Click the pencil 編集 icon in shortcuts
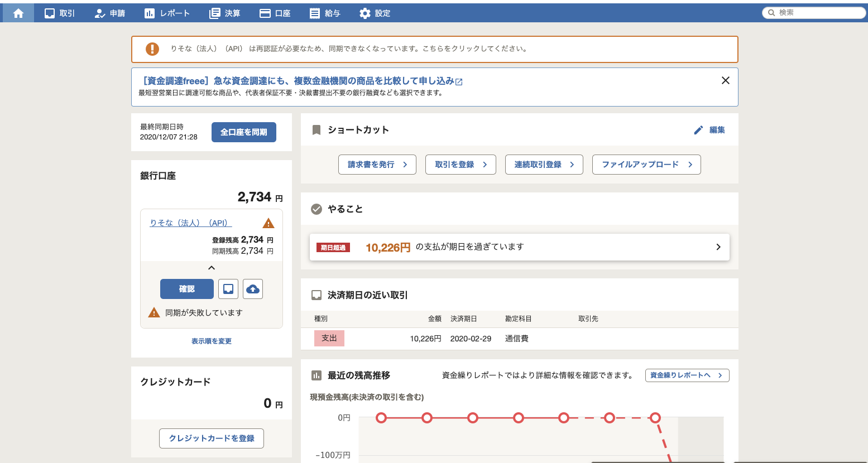The width and height of the screenshot is (868, 463). click(x=698, y=130)
